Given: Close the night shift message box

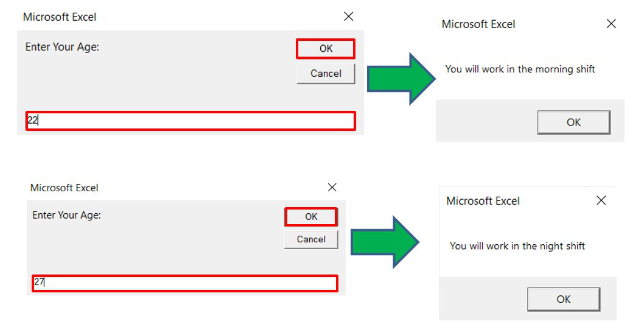Looking at the screenshot, I should (601, 200).
